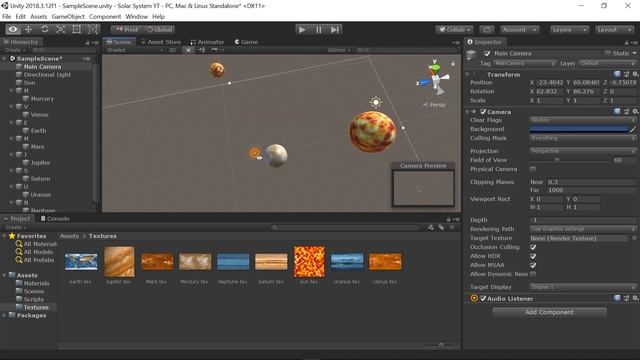Open the File menu
Viewport: 640px width, 360px height.
click(x=7, y=16)
